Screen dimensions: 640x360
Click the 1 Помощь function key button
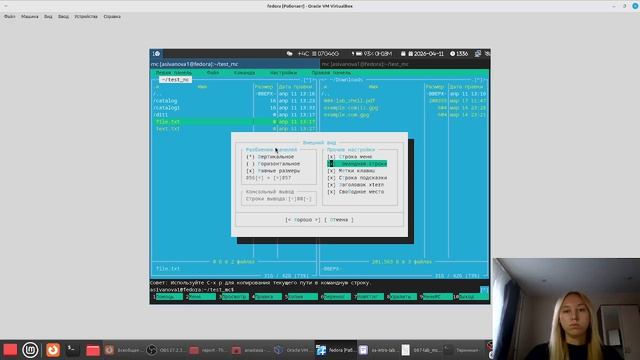click(168, 297)
